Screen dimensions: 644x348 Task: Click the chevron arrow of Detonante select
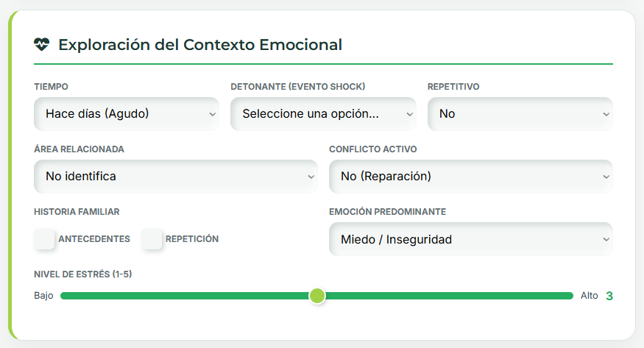click(409, 114)
